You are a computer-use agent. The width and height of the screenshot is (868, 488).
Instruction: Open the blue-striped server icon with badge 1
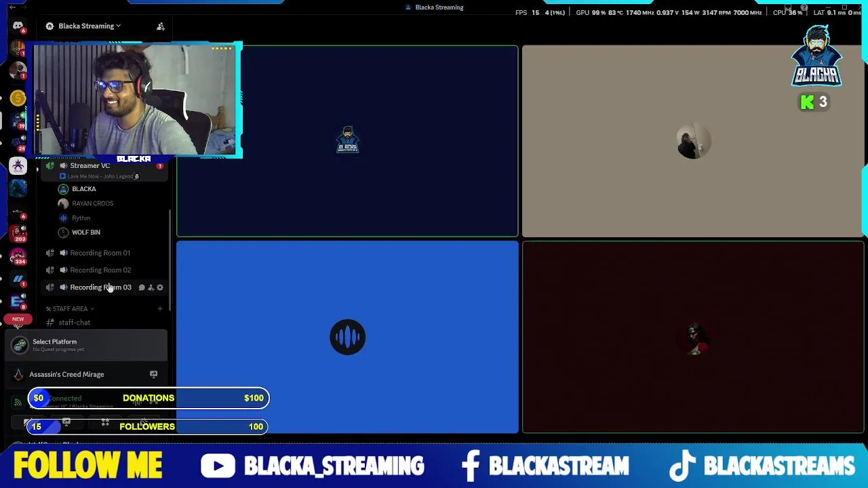tap(18, 279)
